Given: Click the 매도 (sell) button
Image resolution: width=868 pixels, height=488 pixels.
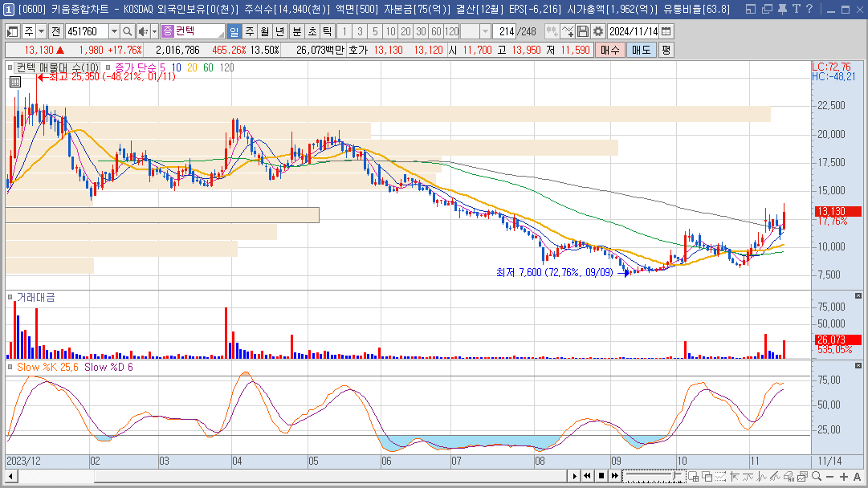Looking at the screenshot, I should click(x=641, y=50).
